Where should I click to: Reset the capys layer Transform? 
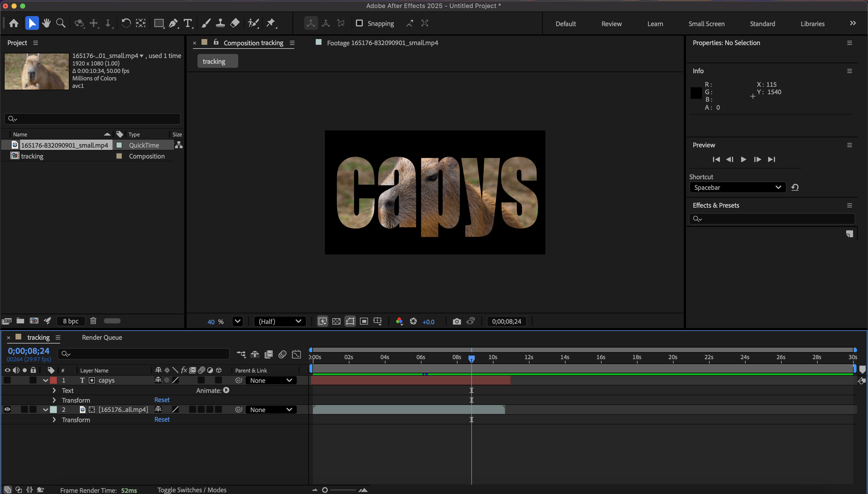162,400
